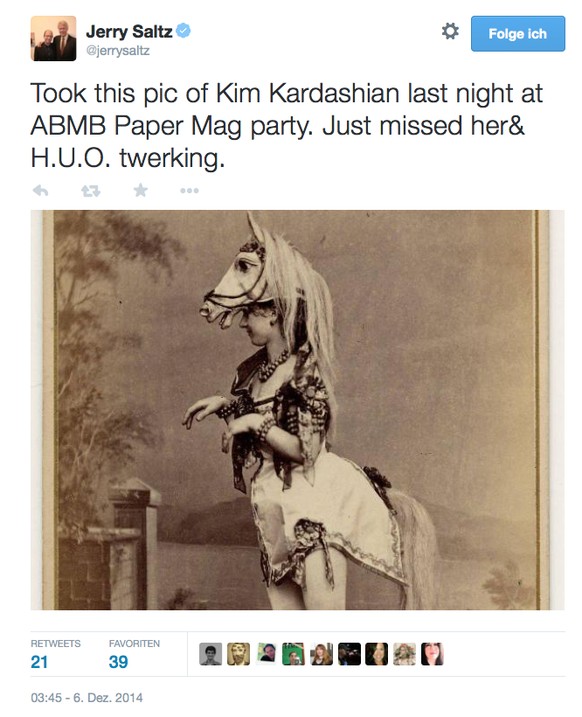
Task: Favorite the tweet with the star icon
Action: [x=140, y=190]
